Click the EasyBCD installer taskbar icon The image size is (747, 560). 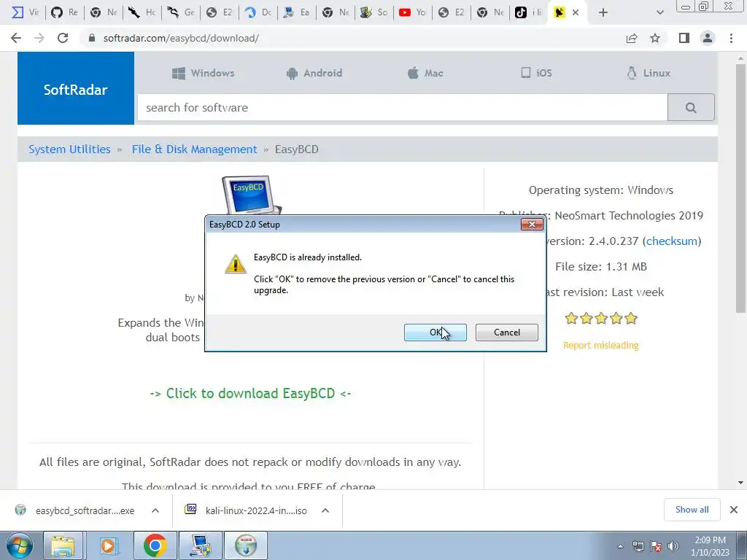[x=246, y=545]
